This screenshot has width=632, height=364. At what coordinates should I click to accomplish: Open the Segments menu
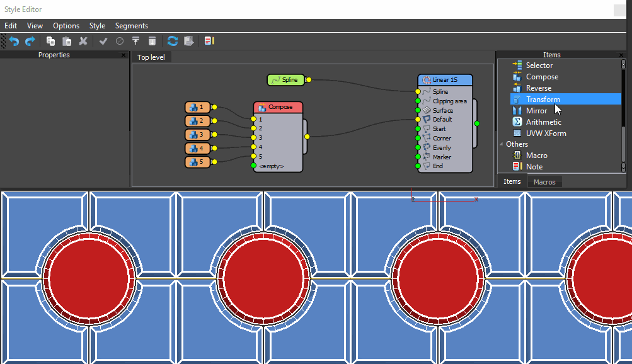[x=132, y=26]
